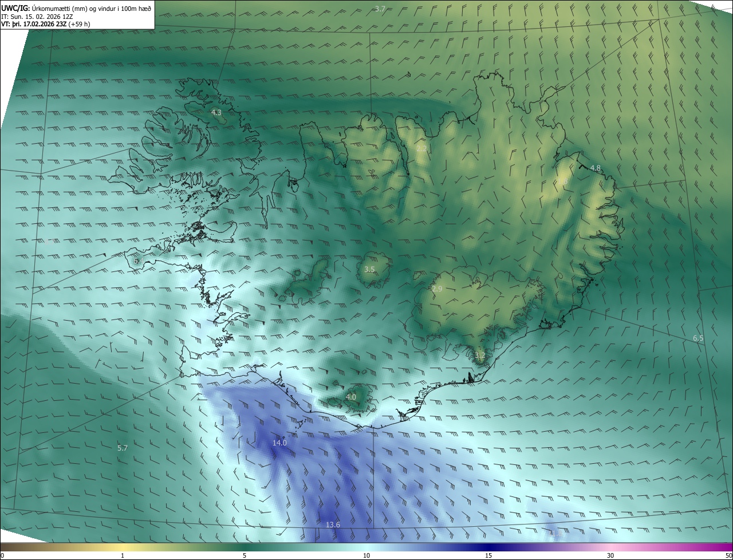This screenshot has width=733, height=560.
Task: Click the 14.0 value off the south coast
Action: (x=279, y=443)
